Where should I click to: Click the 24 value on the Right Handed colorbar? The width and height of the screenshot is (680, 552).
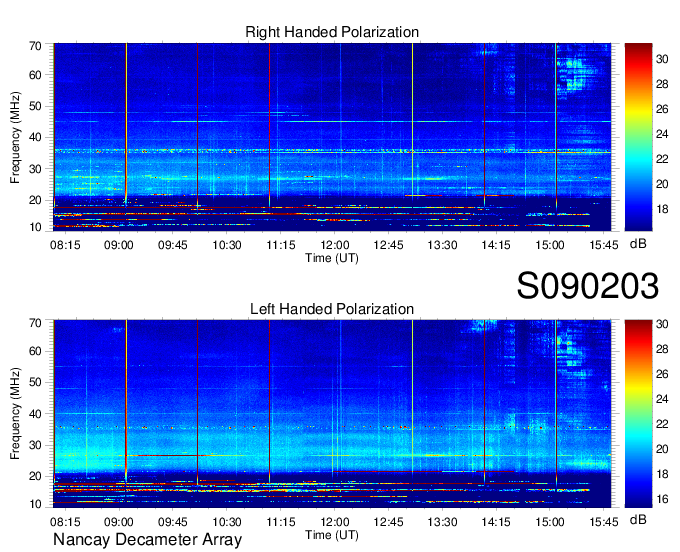point(662,134)
